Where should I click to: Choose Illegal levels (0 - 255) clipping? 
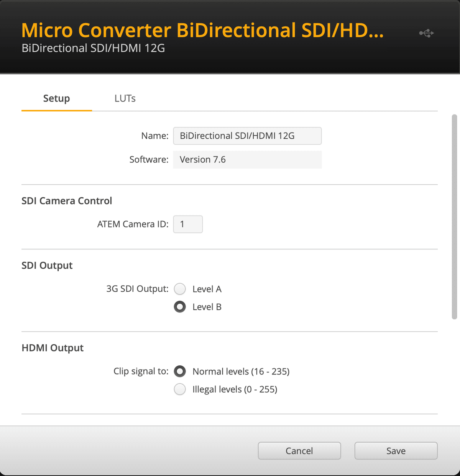(x=180, y=389)
